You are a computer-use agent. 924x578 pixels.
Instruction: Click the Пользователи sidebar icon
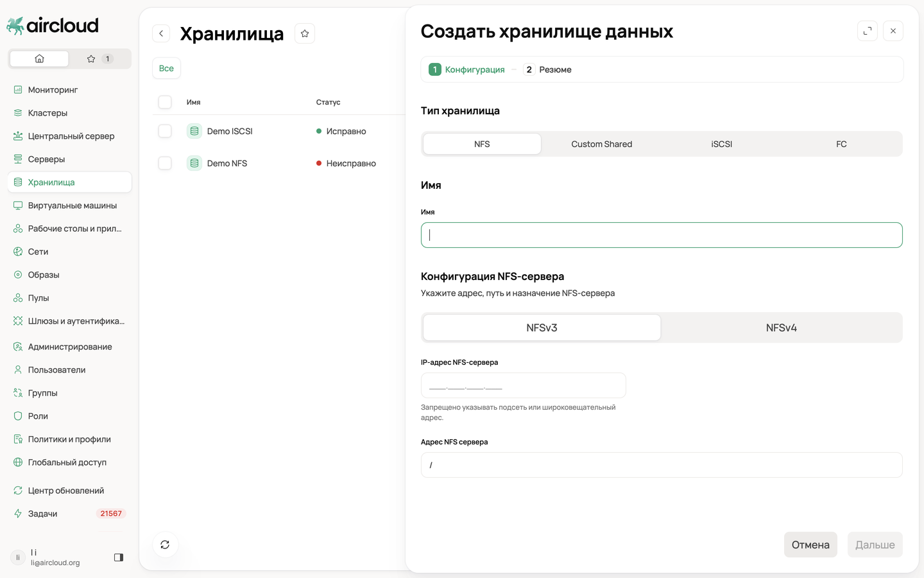point(18,370)
